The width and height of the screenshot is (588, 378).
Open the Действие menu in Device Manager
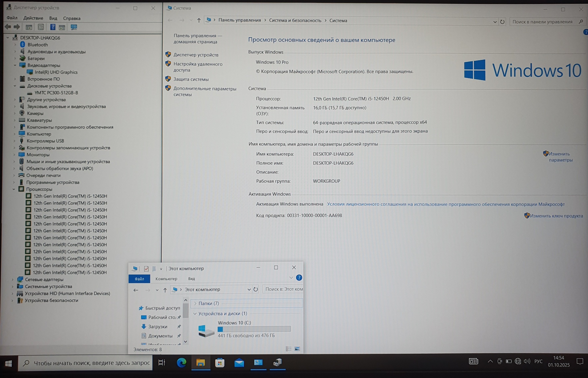[33, 18]
